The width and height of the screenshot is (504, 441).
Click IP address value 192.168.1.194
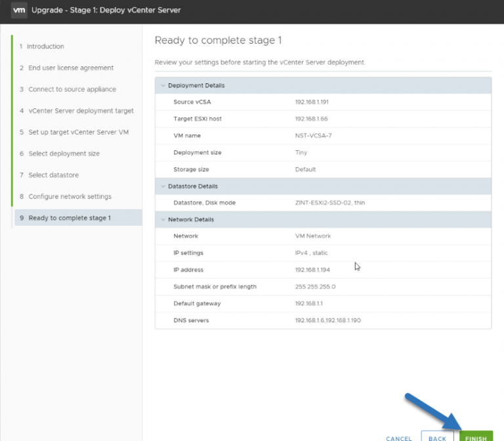pyautogui.click(x=312, y=270)
